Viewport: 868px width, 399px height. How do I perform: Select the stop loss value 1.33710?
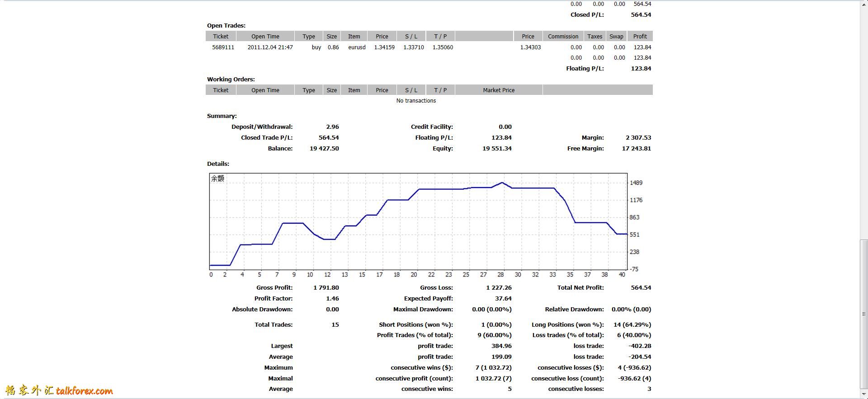414,47
